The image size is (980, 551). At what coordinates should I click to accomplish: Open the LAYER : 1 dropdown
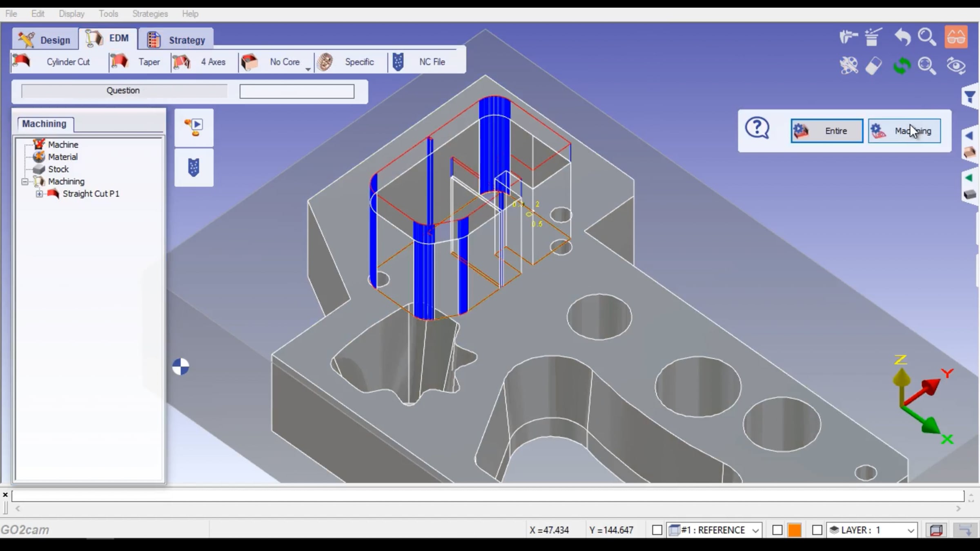[x=911, y=530]
